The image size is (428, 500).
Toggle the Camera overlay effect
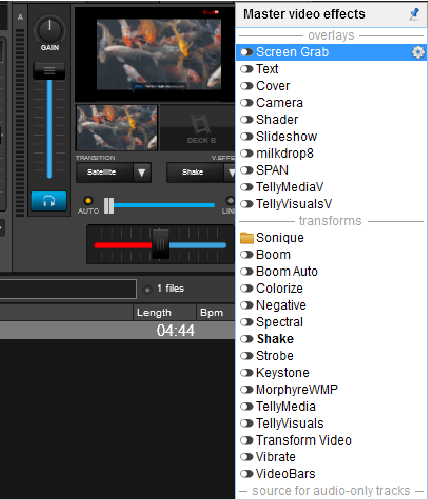coord(247,103)
